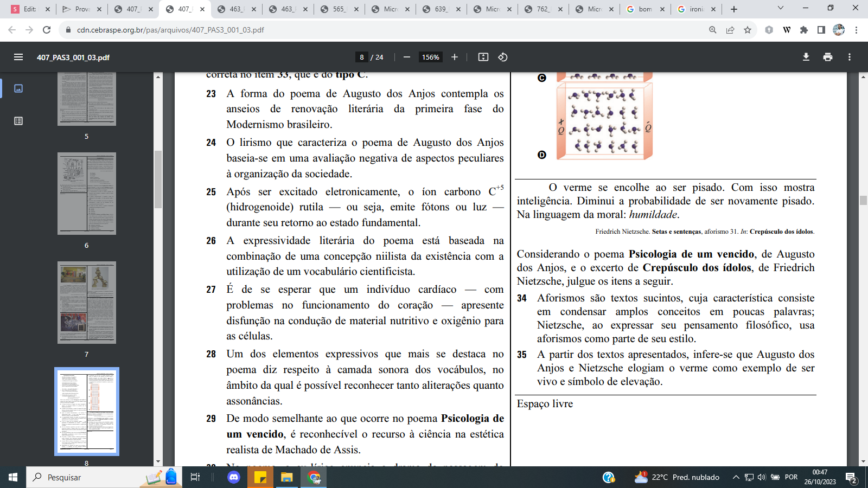The width and height of the screenshot is (868, 488).
Task: Edit the current page number field
Action: point(362,57)
